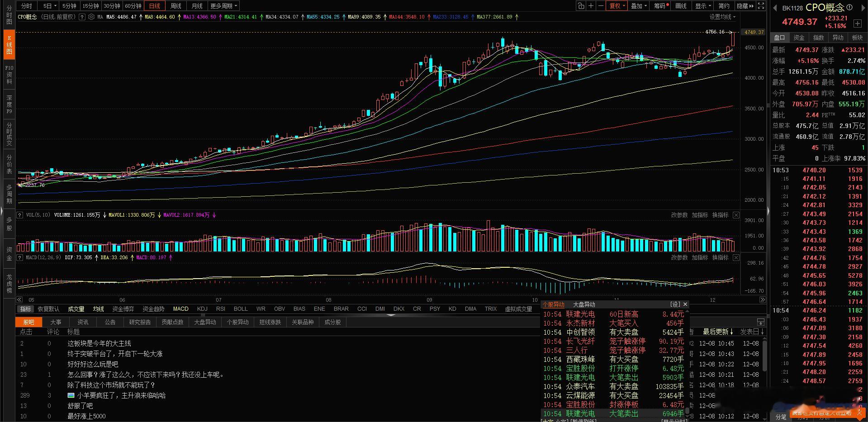Open the 显示 display dropdown
Screen dimensions: 868x422
coord(703,6)
